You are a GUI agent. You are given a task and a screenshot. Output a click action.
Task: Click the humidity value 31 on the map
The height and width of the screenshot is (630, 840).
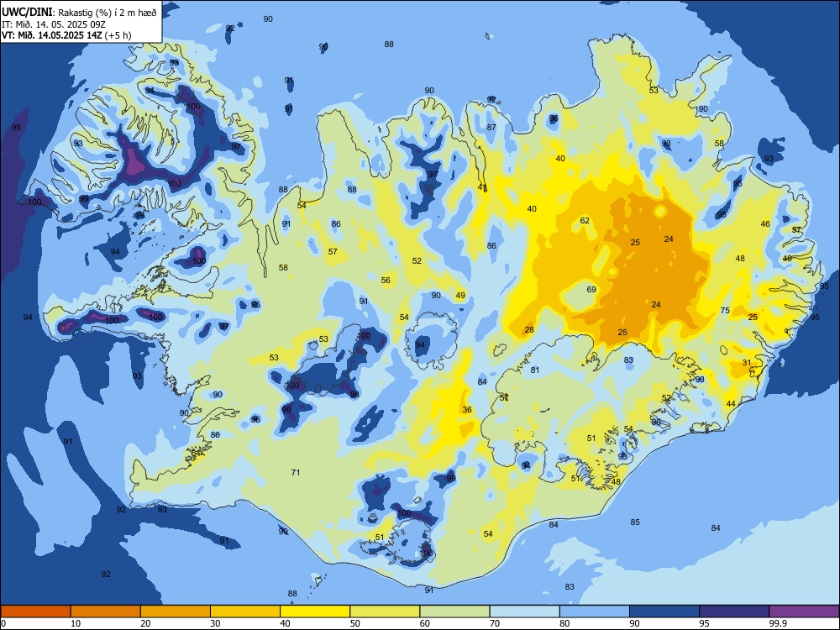pos(747,363)
